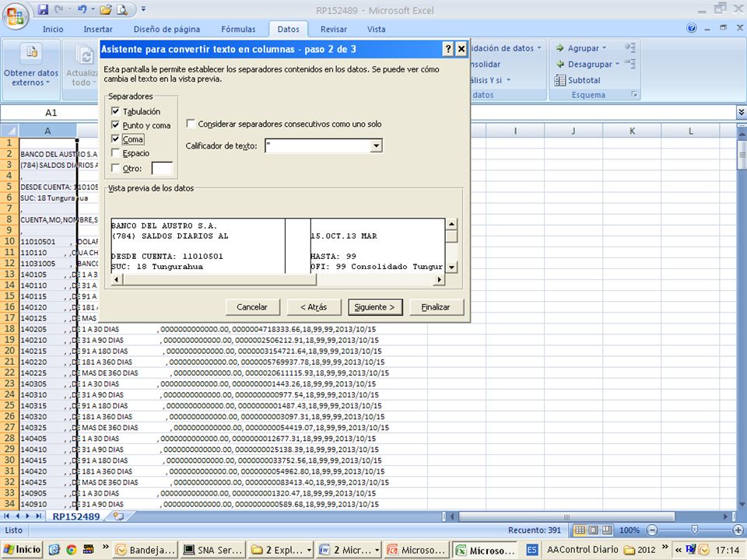Click the Subtotal icon in the Esquema group
This screenshot has width=747, height=560.
[559, 80]
